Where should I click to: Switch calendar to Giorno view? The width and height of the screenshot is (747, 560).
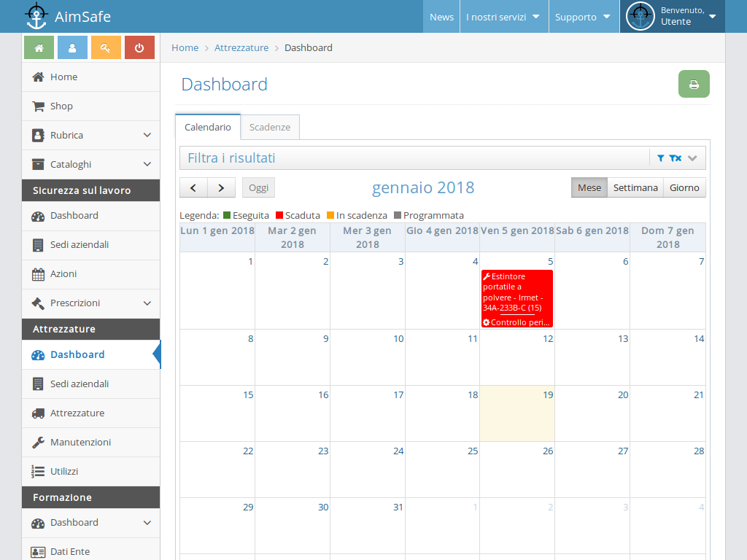point(684,187)
